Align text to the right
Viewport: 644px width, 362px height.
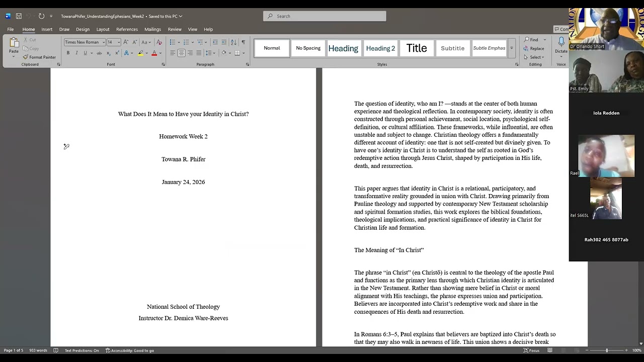pyautogui.click(x=190, y=53)
